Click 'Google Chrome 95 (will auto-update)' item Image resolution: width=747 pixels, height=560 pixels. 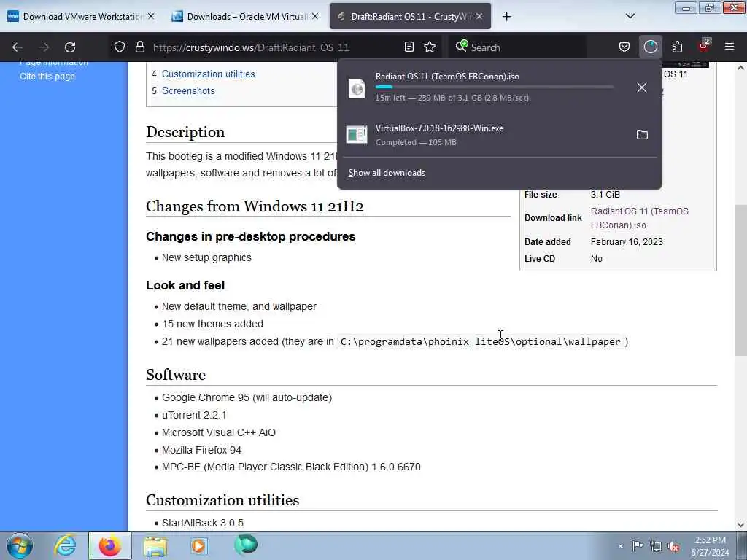coord(247,397)
